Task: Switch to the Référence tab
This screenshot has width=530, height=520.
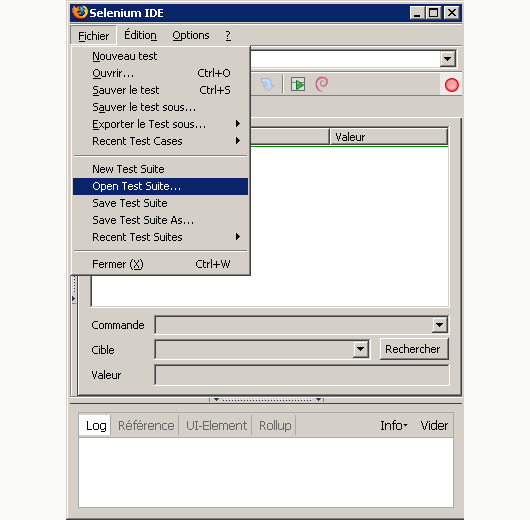Action: tap(146, 425)
